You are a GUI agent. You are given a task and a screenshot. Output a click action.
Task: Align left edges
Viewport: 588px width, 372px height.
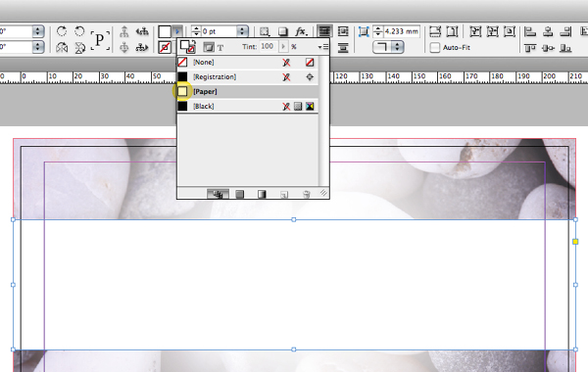(530, 31)
